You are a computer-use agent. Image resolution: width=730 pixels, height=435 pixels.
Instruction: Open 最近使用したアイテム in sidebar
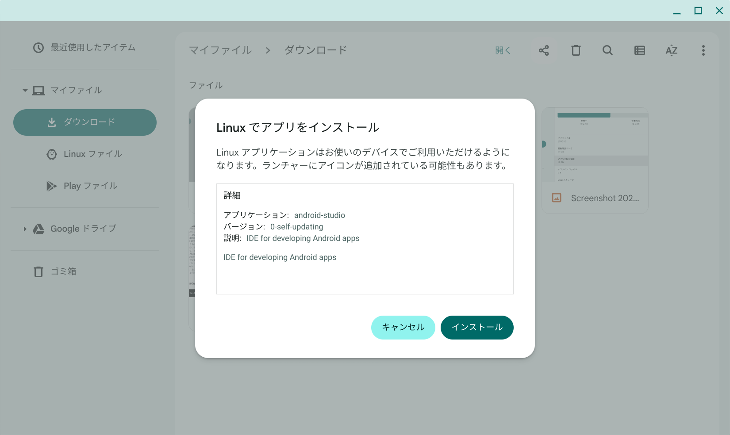85,48
